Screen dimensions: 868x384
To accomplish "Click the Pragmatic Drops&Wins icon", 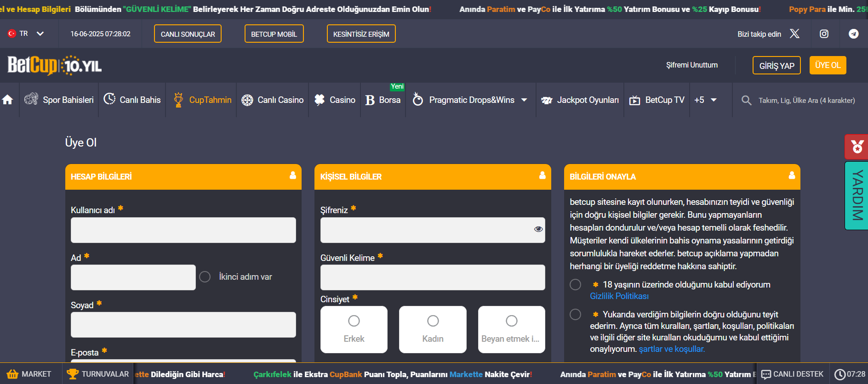I will pyautogui.click(x=417, y=99).
